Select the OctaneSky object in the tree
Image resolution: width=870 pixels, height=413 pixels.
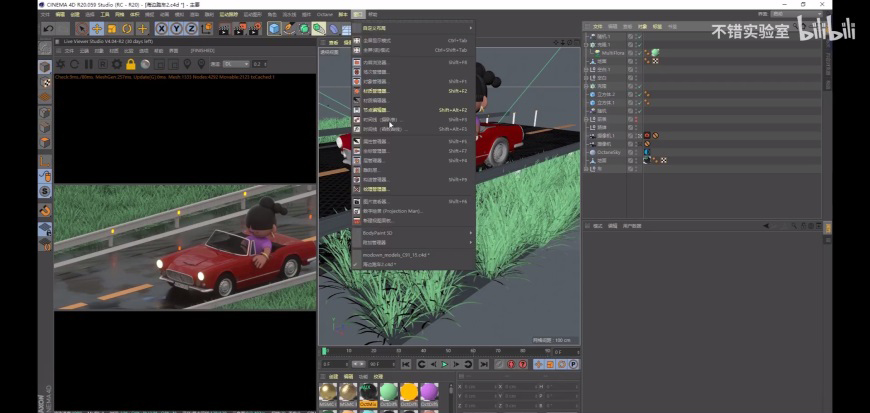(610, 151)
